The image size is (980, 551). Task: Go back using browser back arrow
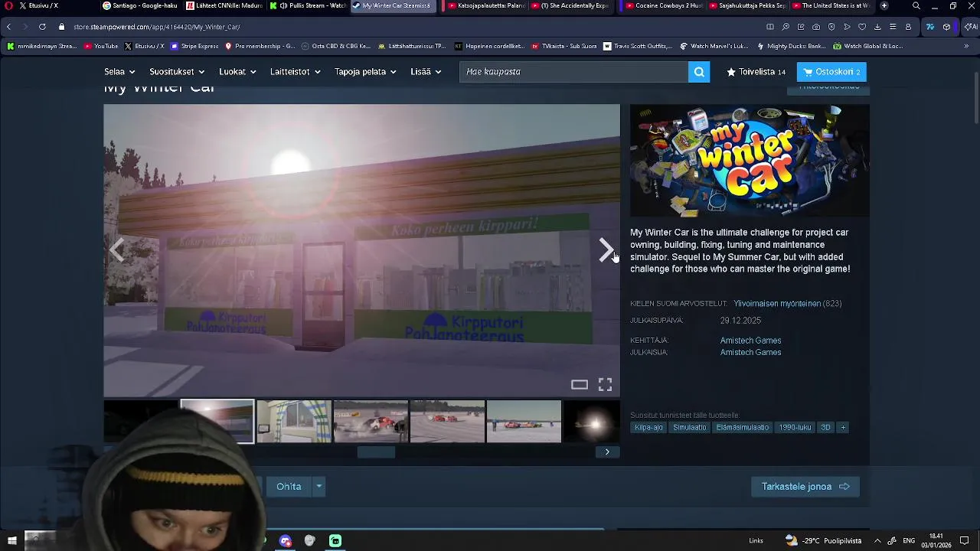pos(8,27)
